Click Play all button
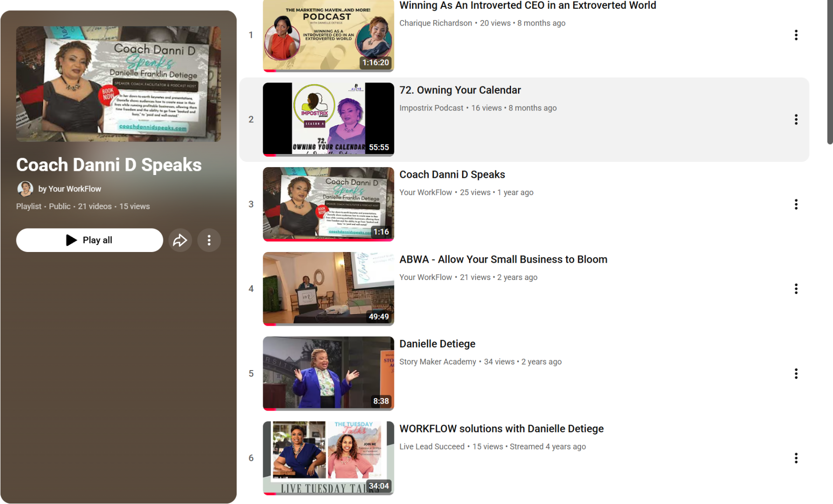Viewport: 833px width, 504px height. pos(90,240)
